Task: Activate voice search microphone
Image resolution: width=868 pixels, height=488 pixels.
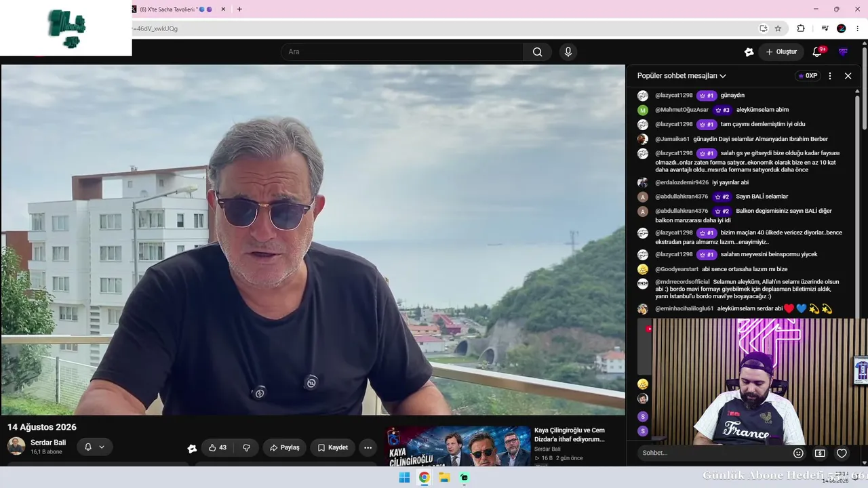Action: pos(568,52)
